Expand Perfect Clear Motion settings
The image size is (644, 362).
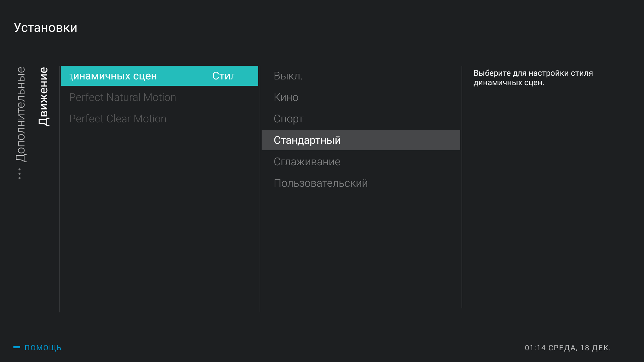(x=117, y=118)
